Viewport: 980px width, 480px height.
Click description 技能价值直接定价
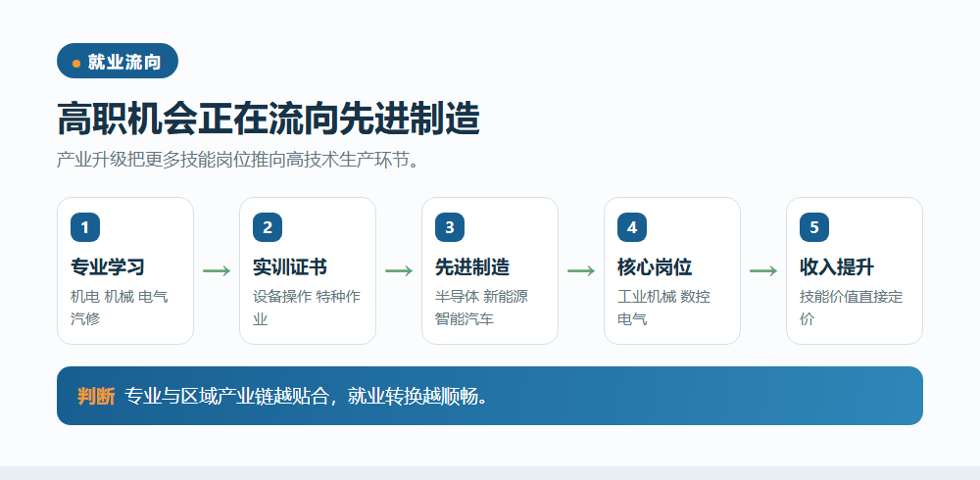pyautogui.click(x=852, y=308)
